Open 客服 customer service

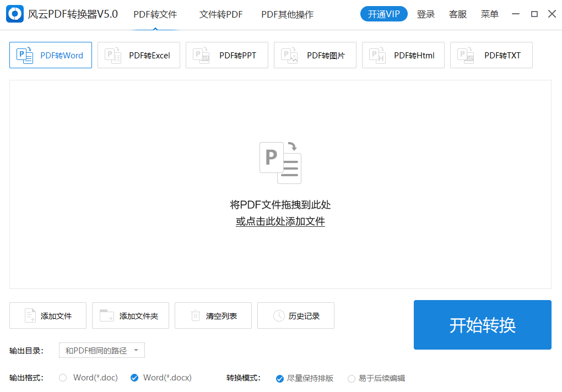point(458,14)
